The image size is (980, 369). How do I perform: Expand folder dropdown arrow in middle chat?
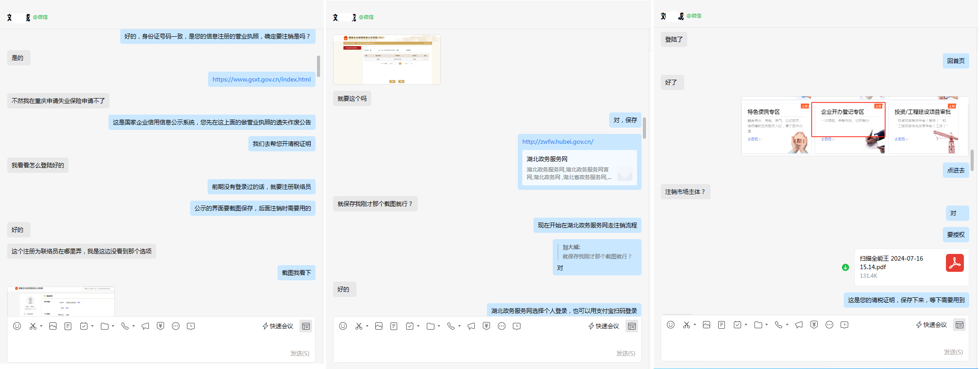pos(439,326)
